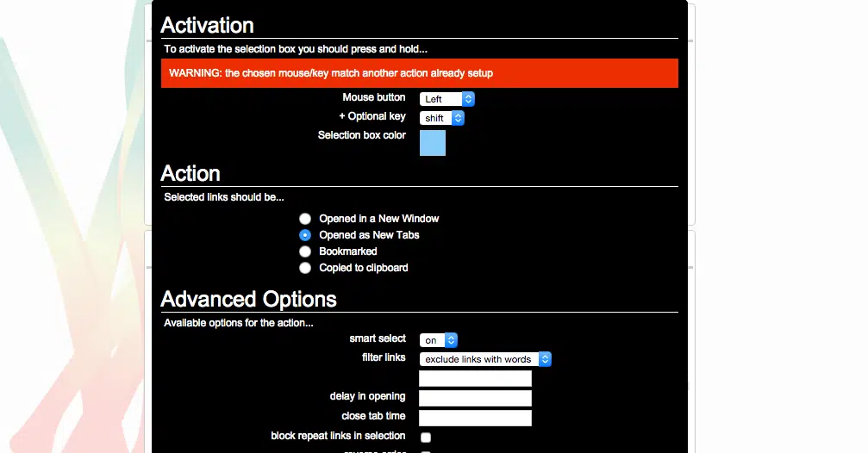Click the "Selected links should be..." description text
The height and width of the screenshot is (453, 868).
pyautogui.click(x=224, y=197)
